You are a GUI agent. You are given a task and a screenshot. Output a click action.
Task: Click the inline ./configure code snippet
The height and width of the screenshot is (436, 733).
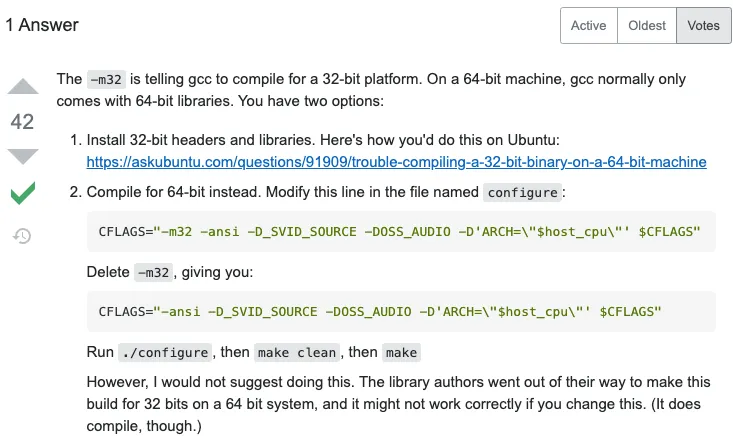tap(164, 352)
